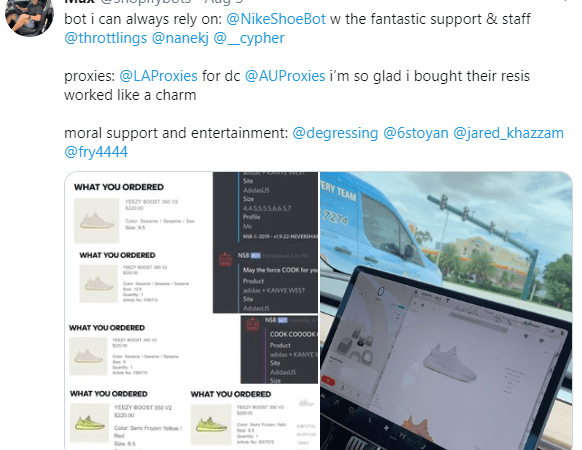Screen dimensions: 582x450
Task: Click the @__cypher mention
Action: (249, 38)
